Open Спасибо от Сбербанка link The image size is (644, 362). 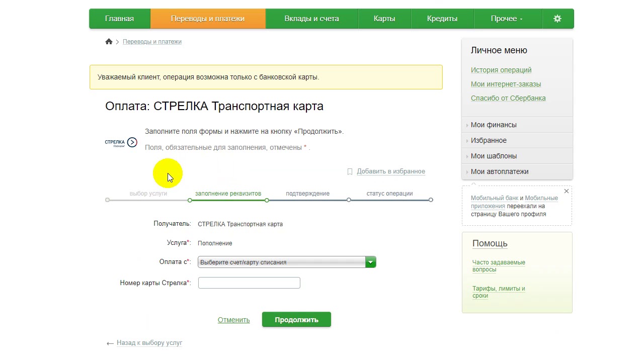tap(508, 98)
